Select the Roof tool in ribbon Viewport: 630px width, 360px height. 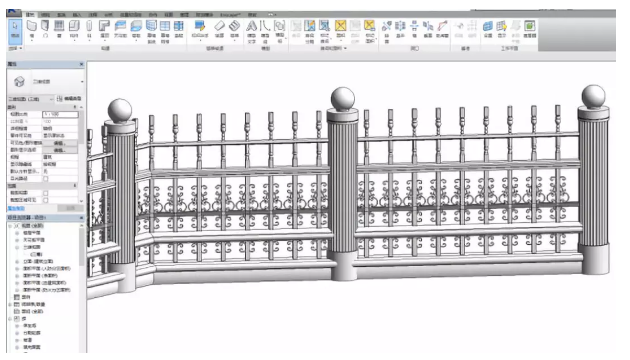(x=104, y=29)
